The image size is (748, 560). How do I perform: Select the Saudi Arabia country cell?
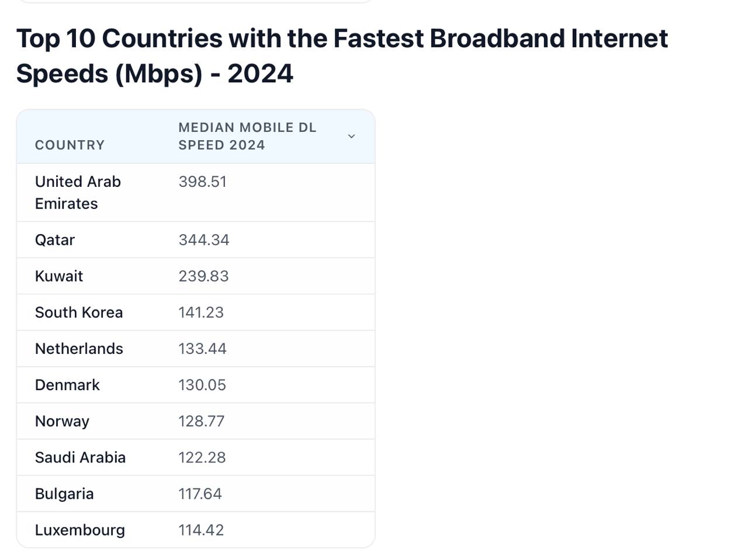click(x=80, y=457)
